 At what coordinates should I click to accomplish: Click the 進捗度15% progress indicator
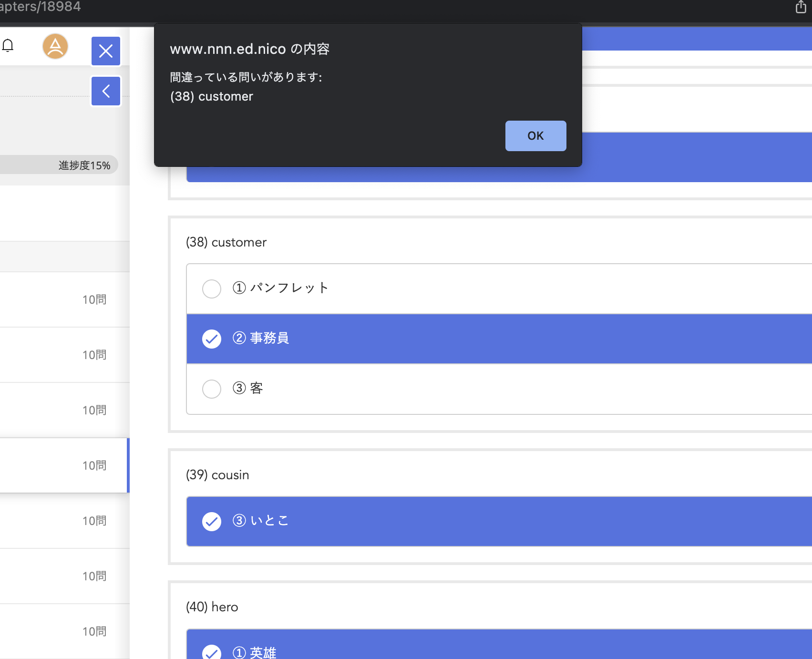(84, 165)
